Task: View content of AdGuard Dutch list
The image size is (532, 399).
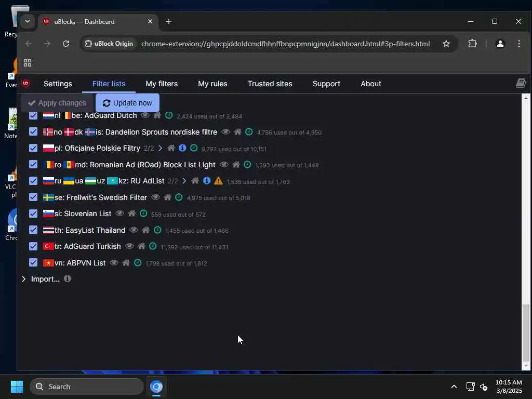Action: click(145, 115)
